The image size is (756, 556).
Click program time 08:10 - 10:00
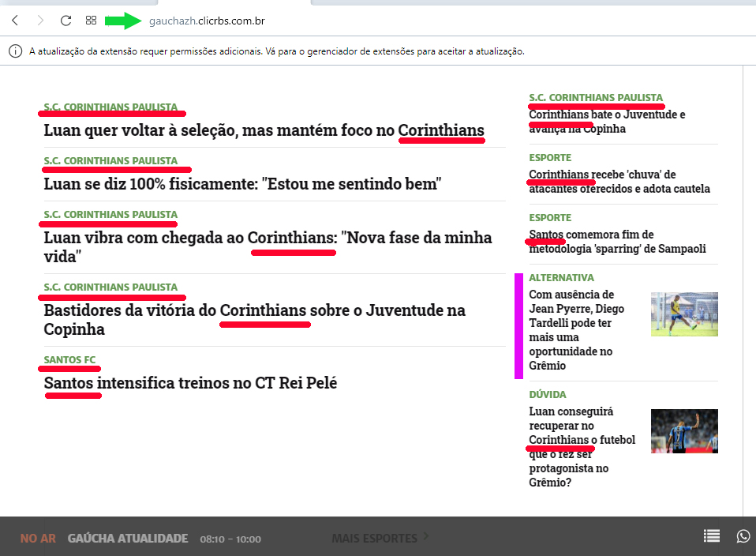[230, 539]
